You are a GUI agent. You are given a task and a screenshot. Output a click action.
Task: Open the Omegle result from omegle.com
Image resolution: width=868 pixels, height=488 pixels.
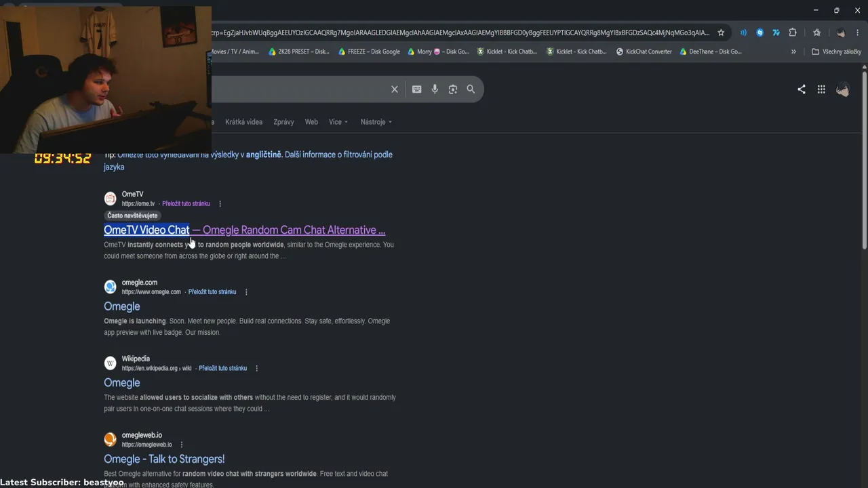point(122,306)
